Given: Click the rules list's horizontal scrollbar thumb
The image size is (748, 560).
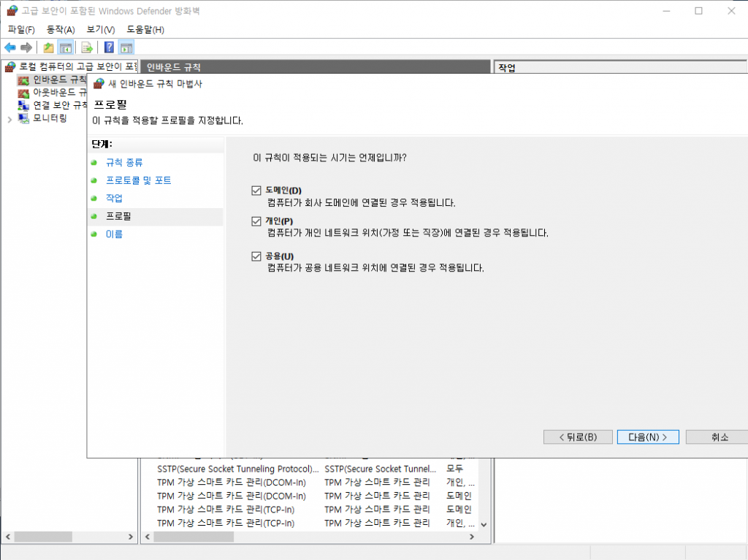Looking at the screenshot, I should tap(194, 537).
